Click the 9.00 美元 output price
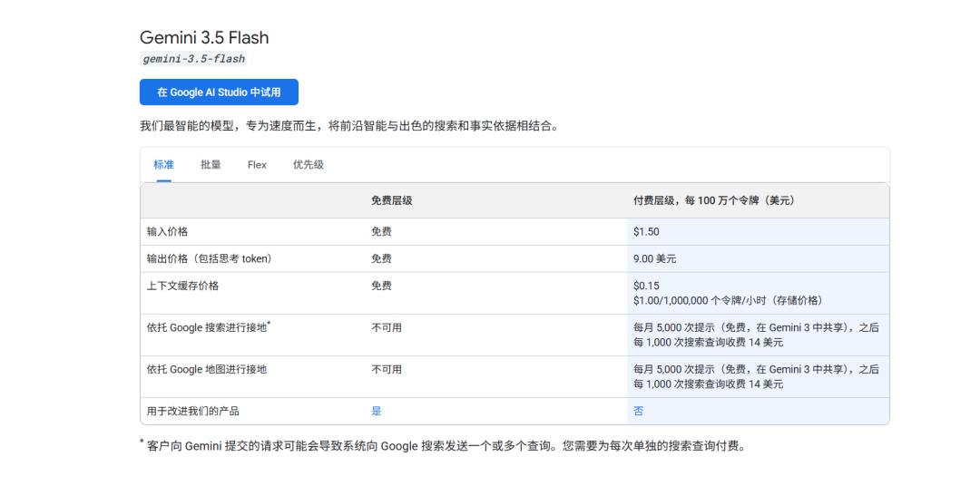 [654, 258]
